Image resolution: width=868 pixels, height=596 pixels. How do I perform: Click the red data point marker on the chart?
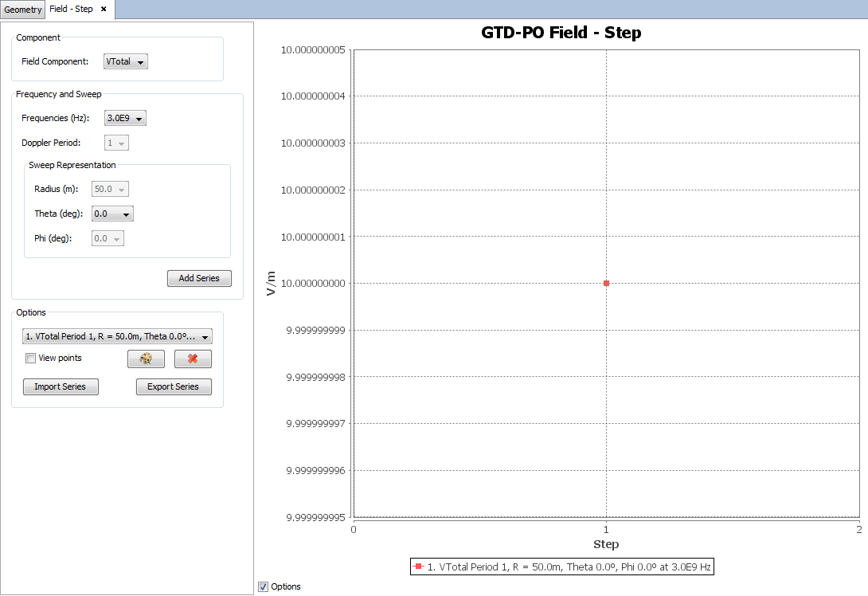coord(607,284)
